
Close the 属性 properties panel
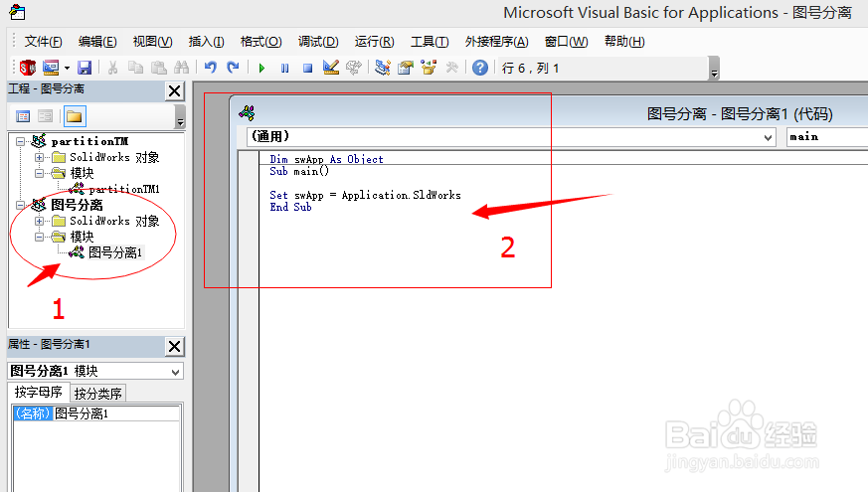tap(174, 347)
